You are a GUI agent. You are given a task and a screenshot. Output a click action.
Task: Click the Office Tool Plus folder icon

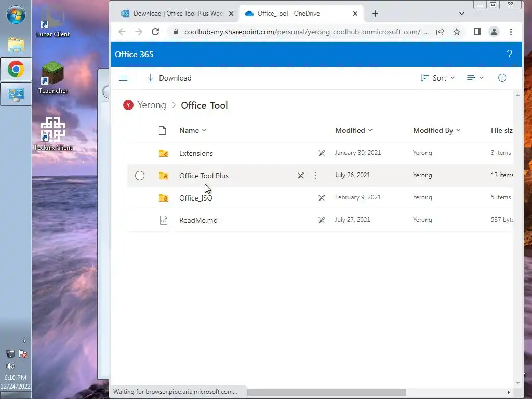[164, 176]
